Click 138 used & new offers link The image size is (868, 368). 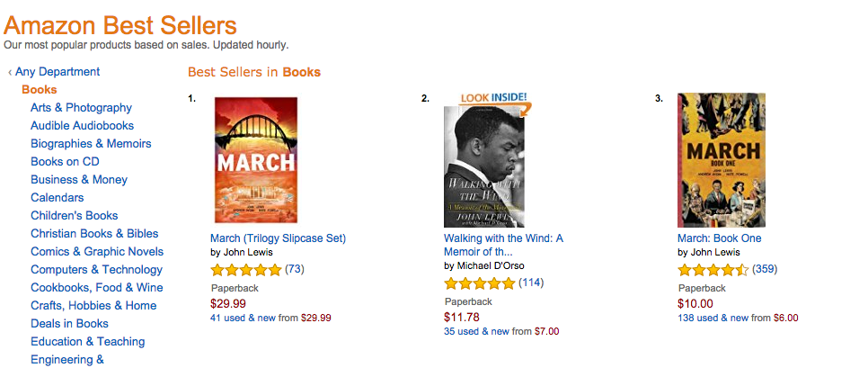coord(713,318)
